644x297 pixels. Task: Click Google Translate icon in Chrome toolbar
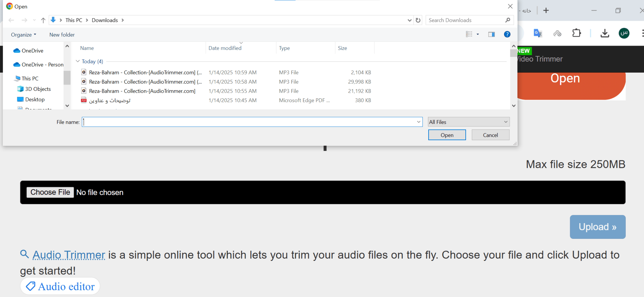[x=538, y=33]
